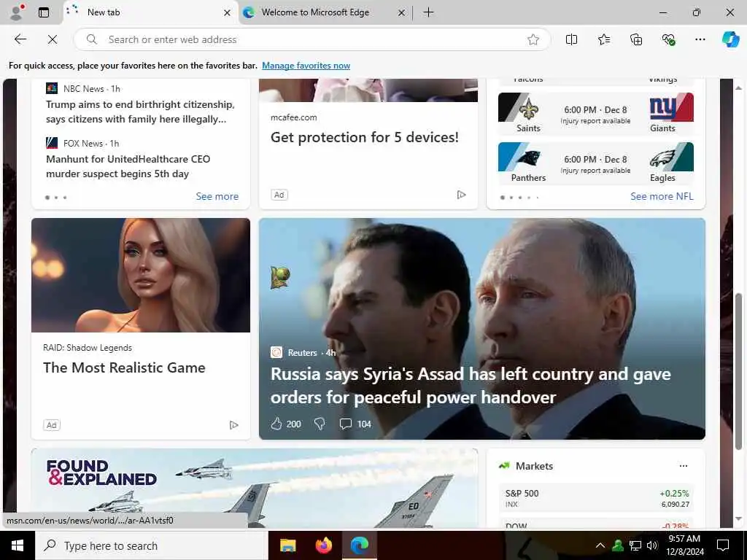Click the Markets heading
Viewport: 747px width, 560px height.
(x=534, y=466)
